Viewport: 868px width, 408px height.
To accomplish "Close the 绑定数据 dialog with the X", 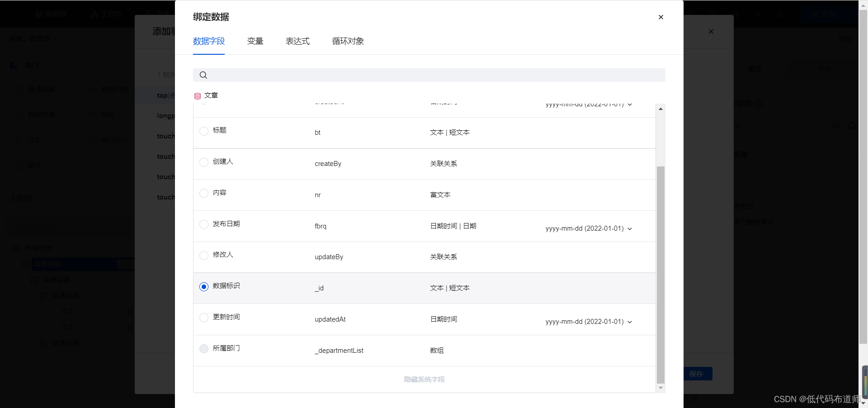I will click(661, 17).
